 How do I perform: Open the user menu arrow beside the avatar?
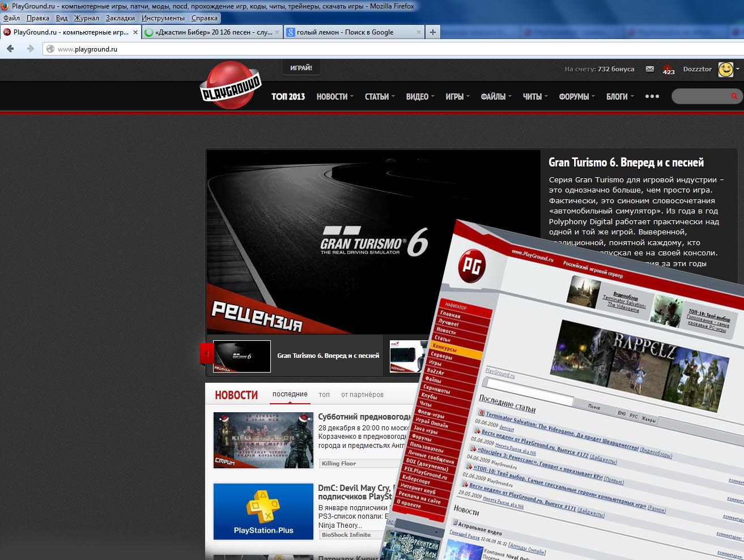737,69
